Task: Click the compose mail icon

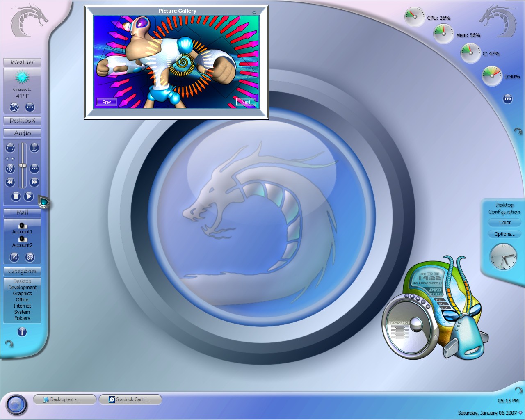Action: point(14,257)
